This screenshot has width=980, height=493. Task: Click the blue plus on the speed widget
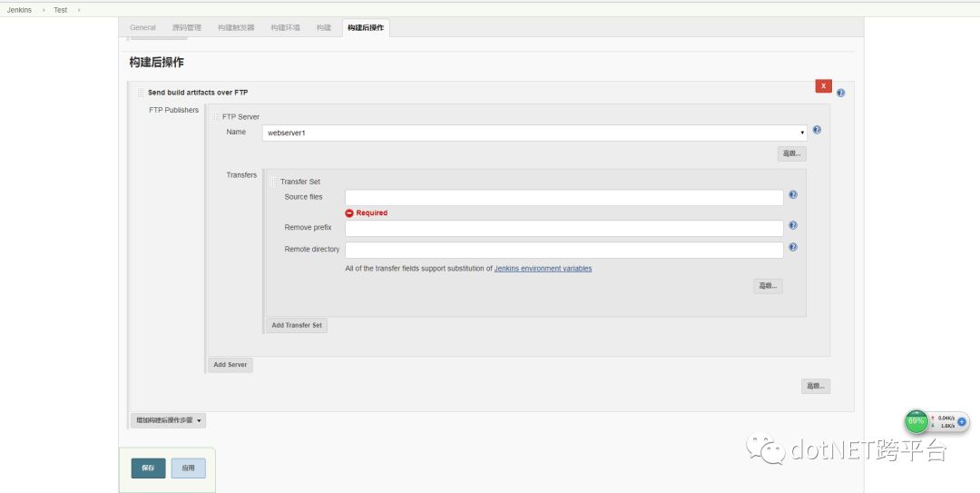962,421
